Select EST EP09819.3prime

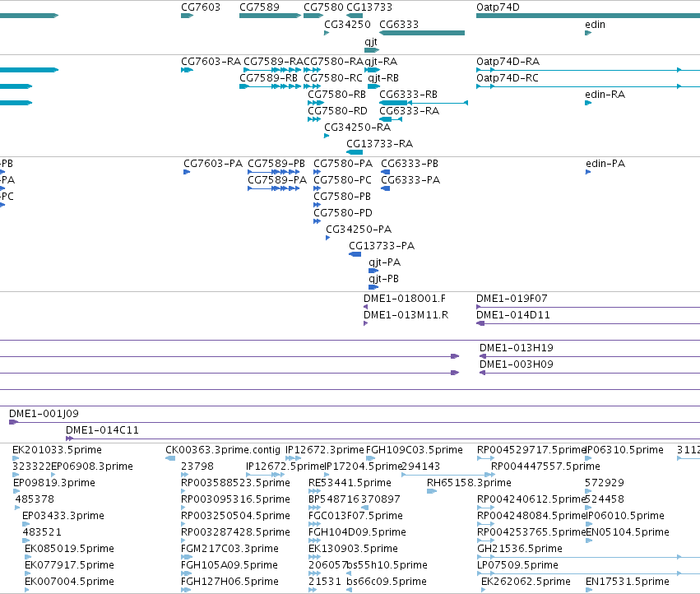tap(54, 483)
